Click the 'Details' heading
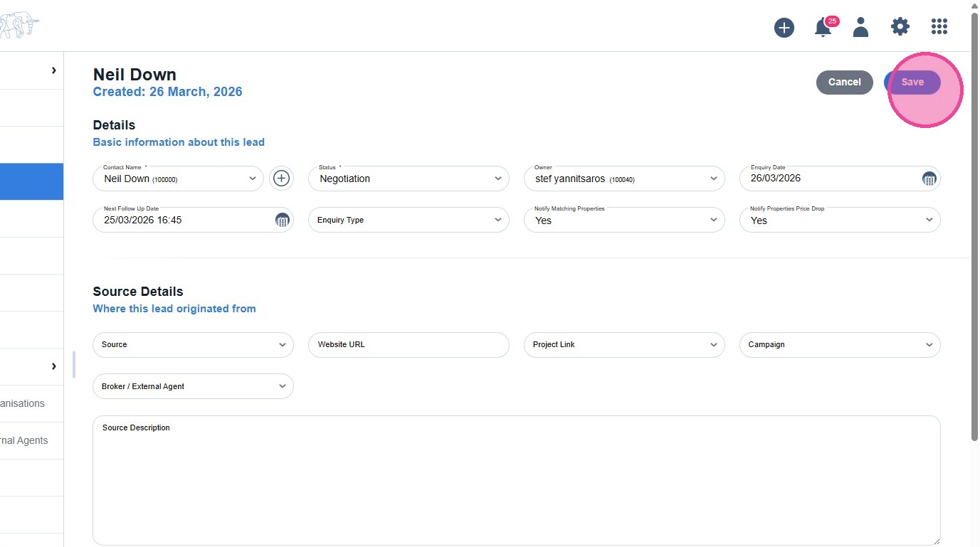The width and height of the screenshot is (980, 547). coord(114,125)
